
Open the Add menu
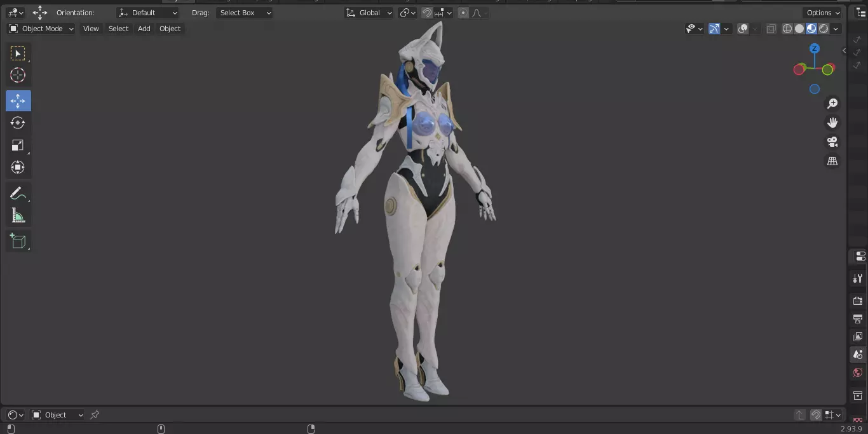pos(144,29)
